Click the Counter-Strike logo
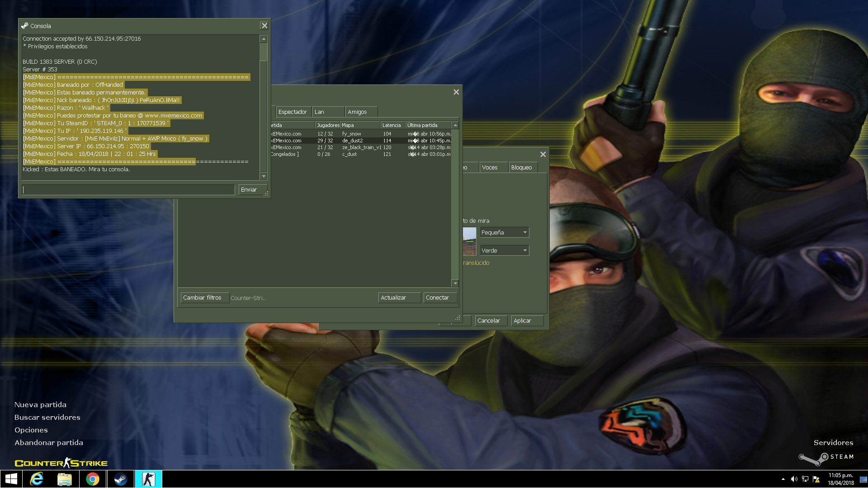The width and height of the screenshot is (868, 488). click(x=61, y=463)
